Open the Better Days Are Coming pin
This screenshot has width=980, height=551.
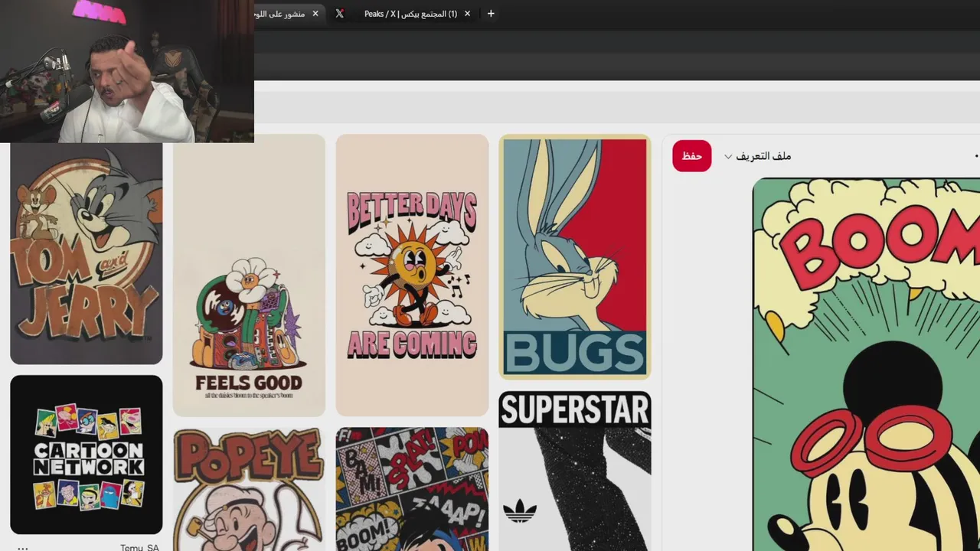pos(412,275)
